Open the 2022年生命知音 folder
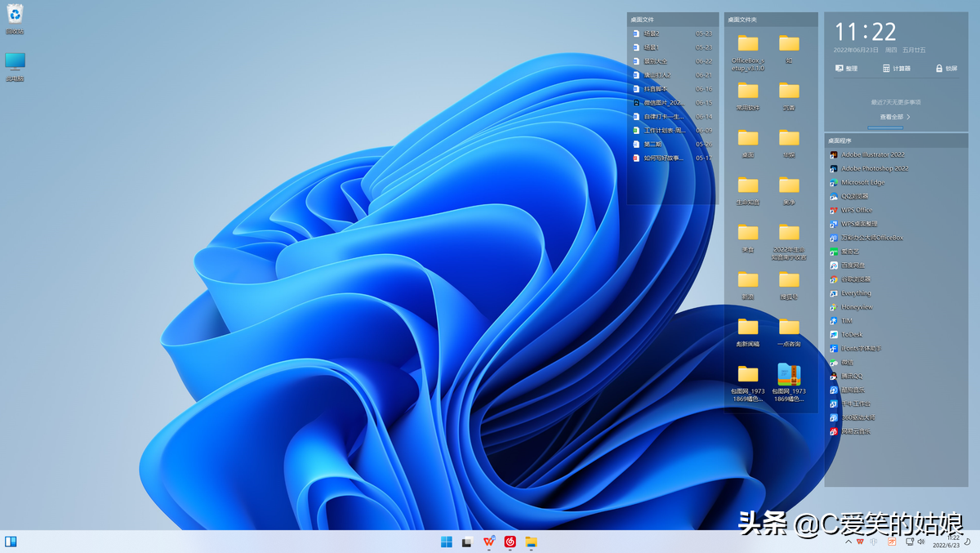The width and height of the screenshot is (980, 553). (x=789, y=241)
